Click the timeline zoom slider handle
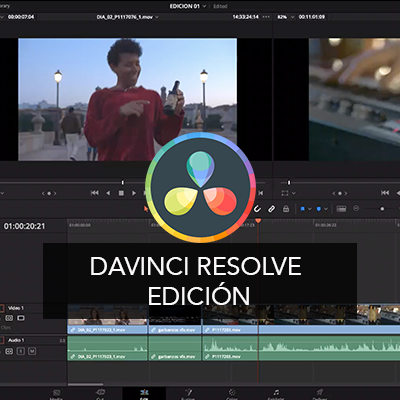 click(382, 209)
